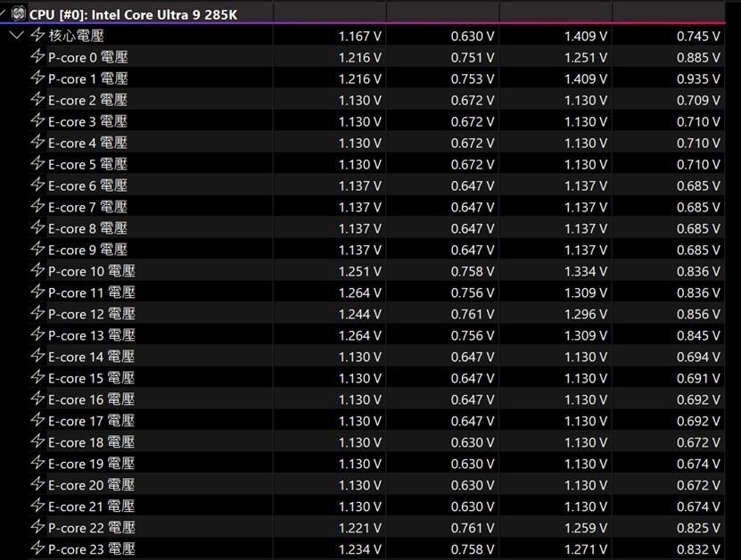Viewport: 741px width, 560px height.
Task: Click the voltage icon next to E-core 9 電壓
Action: point(37,250)
